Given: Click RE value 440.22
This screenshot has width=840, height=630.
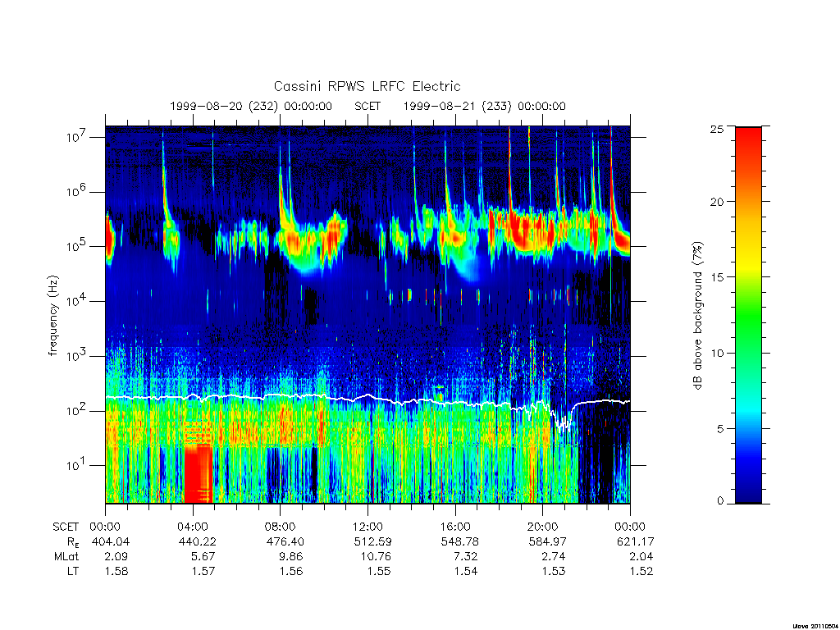Looking at the screenshot, I should coord(197,541).
